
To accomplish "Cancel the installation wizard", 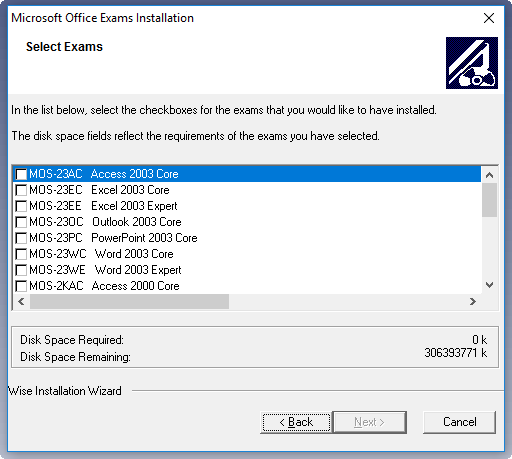I will point(459,422).
